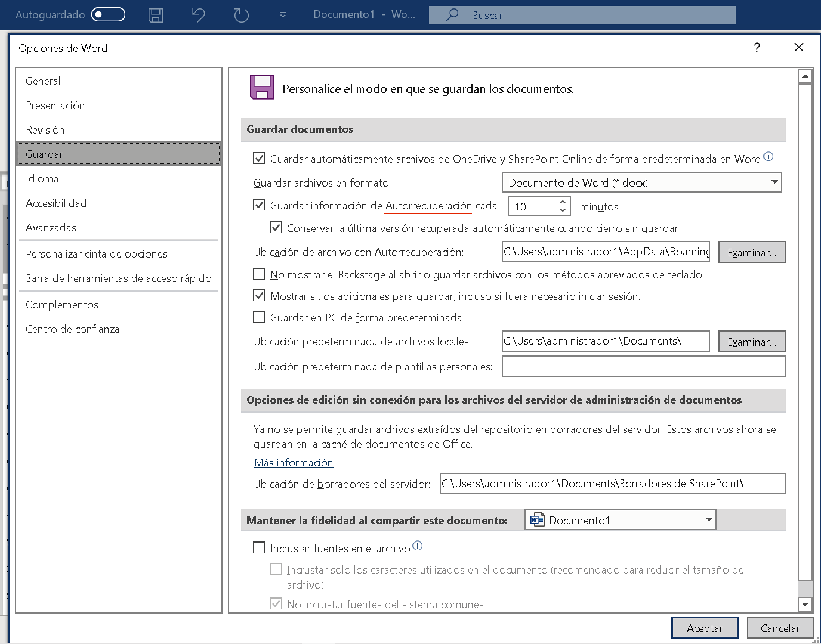Toggle Mostrar sitios adicionales para guardar
Viewport: 821px width, 644px height.
259,295
